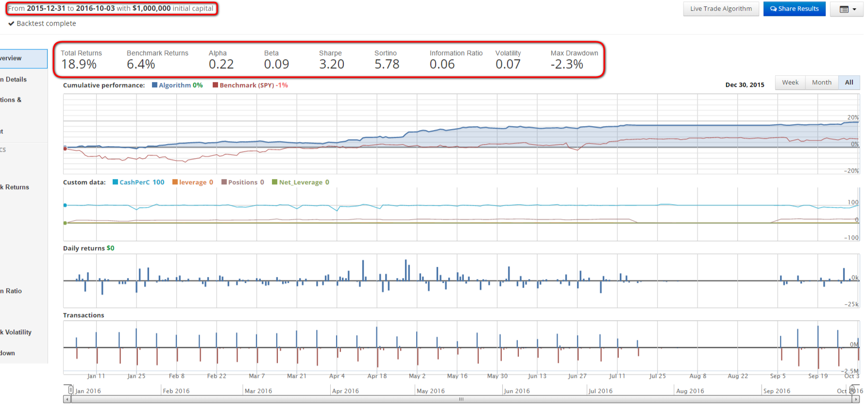Click the Volatility 0.07 value
The image size is (868, 409).
click(508, 64)
